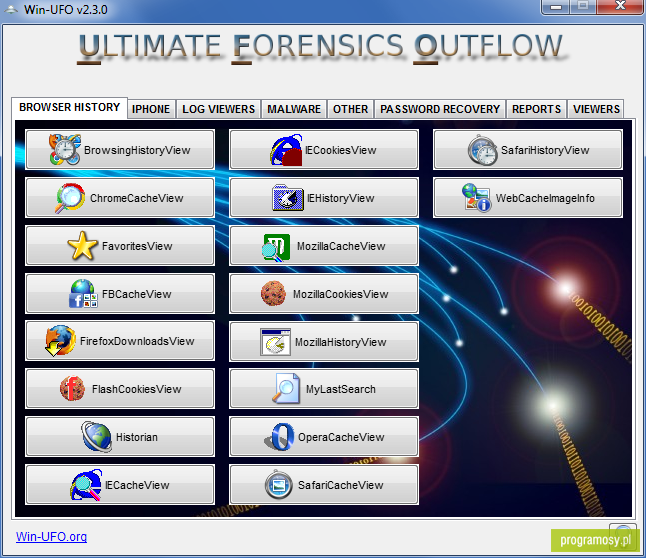646x558 pixels.
Task: Open ChromeCacheView using its Chrome magnifier icon
Action: click(x=70, y=198)
